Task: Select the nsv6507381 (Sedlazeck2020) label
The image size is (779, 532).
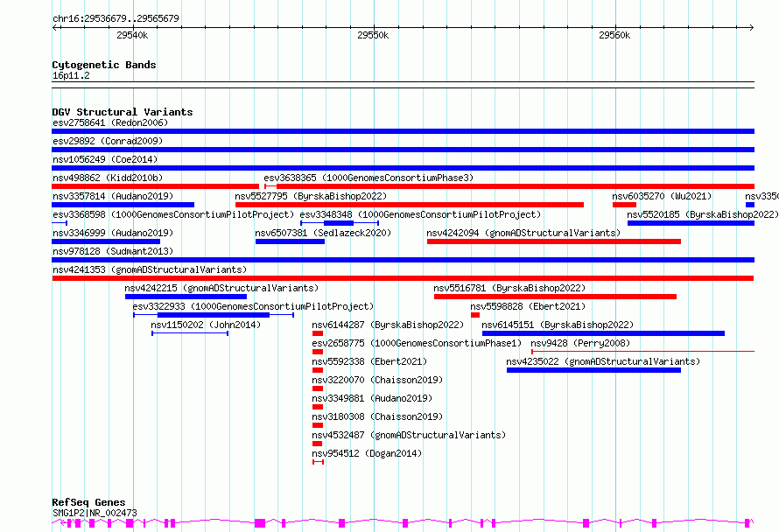Action: [323, 233]
